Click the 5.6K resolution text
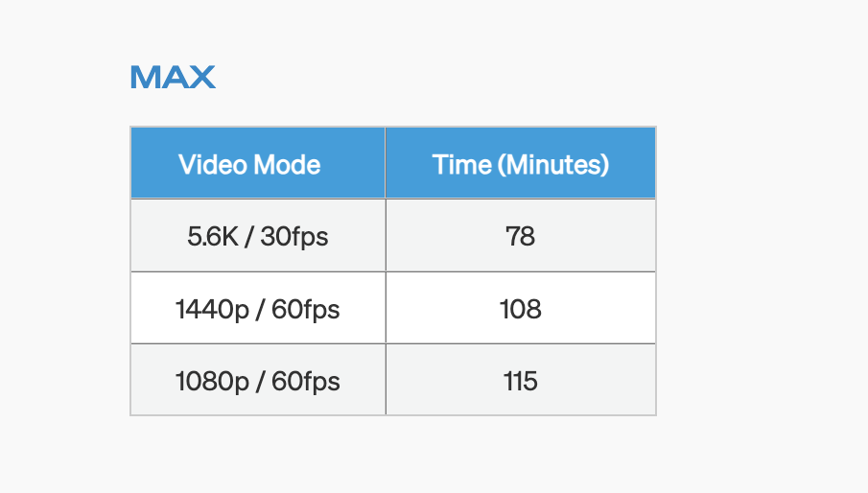868x493 pixels. click(x=215, y=236)
